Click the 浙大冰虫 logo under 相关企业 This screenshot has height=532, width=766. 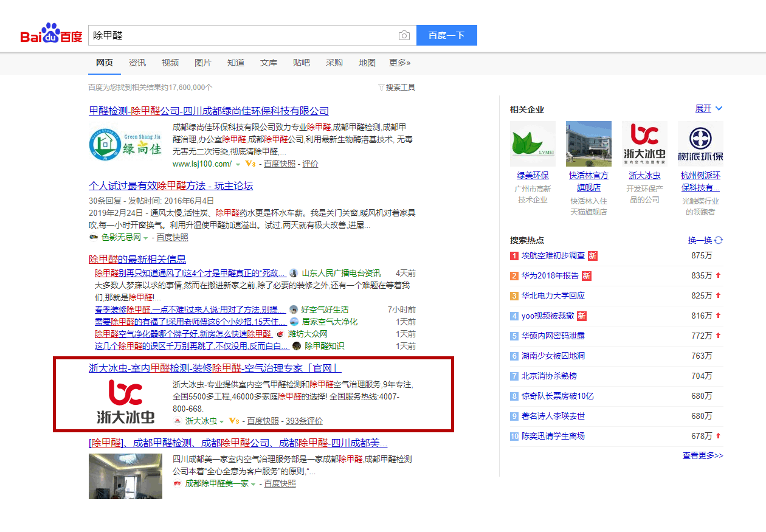point(644,143)
